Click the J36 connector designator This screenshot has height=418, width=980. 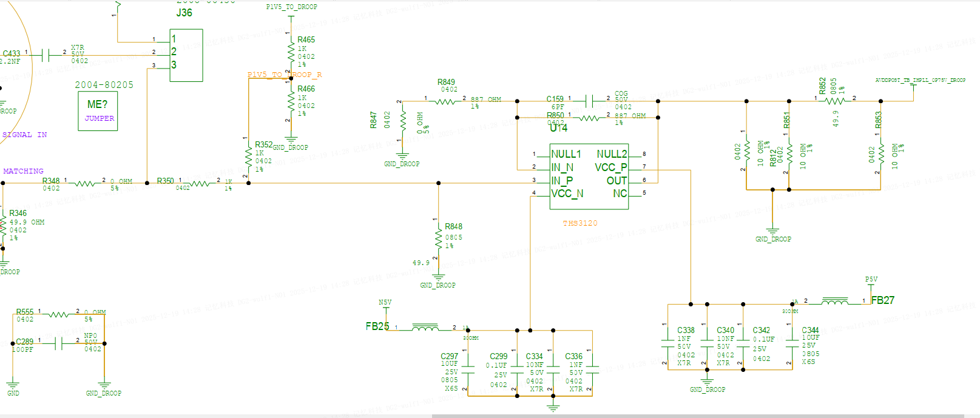[x=184, y=13]
